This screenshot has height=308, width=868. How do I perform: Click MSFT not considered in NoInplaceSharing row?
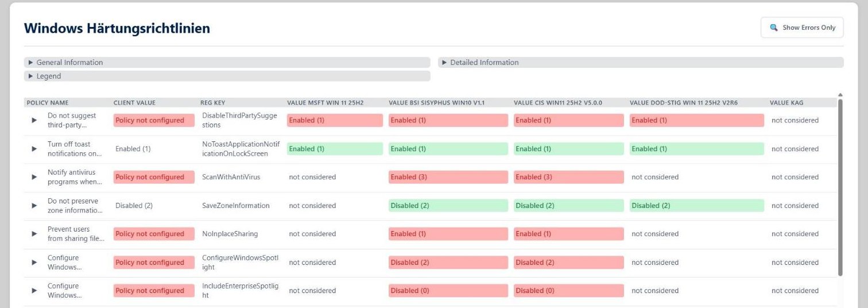312,234
